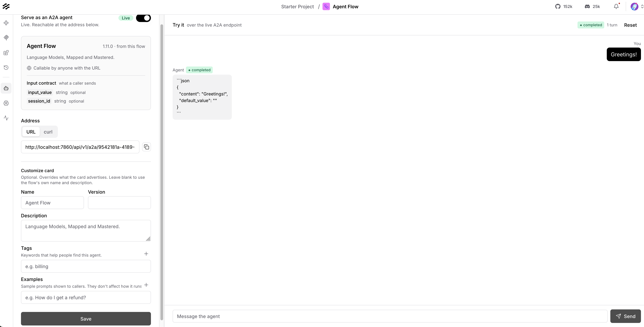Toggle Serve as an A2A agent switch
The height and width of the screenshot is (327, 644).
coord(143,18)
